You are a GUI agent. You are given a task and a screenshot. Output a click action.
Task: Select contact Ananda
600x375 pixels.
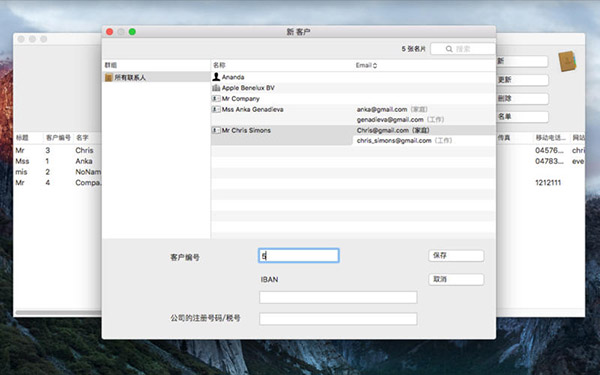[233, 77]
